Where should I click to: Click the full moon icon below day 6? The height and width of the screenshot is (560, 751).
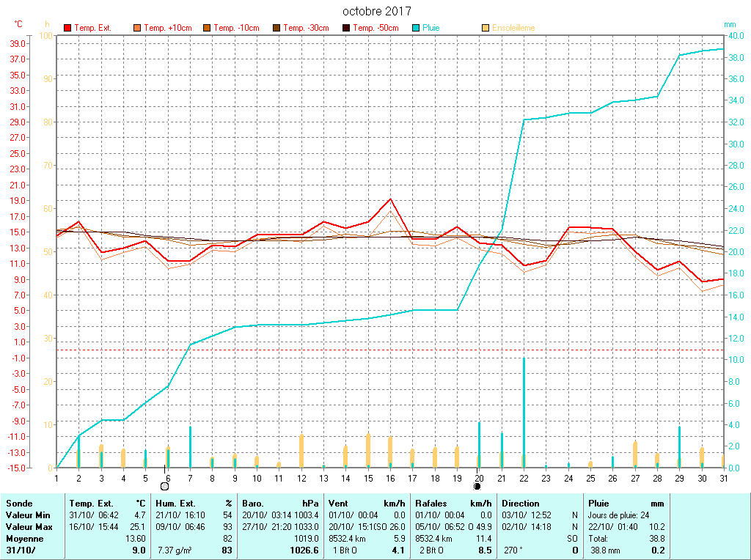pyautogui.click(x=164, y=486)
